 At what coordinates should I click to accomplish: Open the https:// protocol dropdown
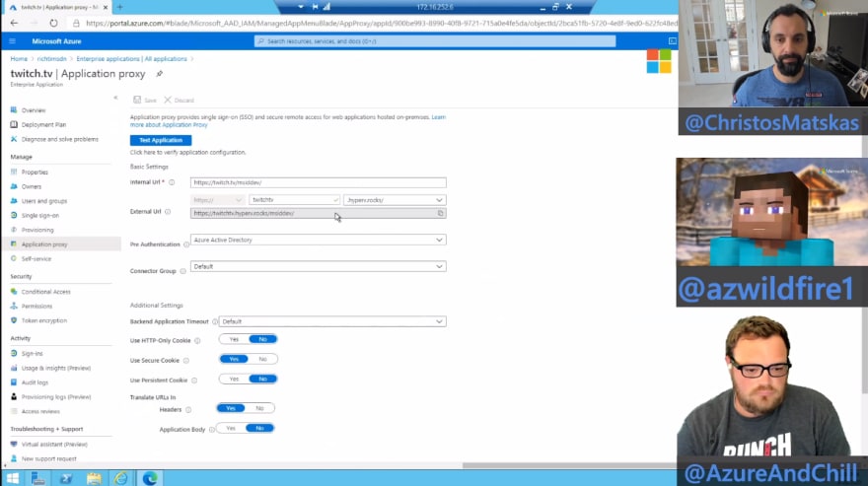click(218, 200)
